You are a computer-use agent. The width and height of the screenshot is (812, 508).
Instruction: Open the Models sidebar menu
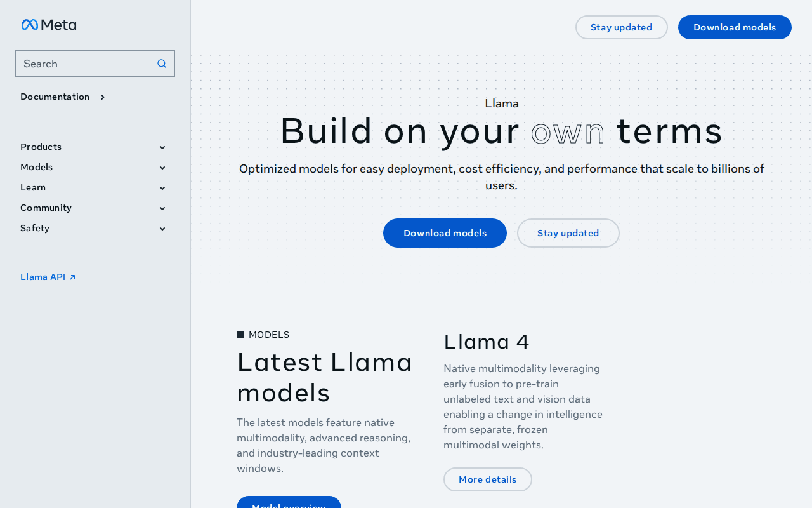95,167
